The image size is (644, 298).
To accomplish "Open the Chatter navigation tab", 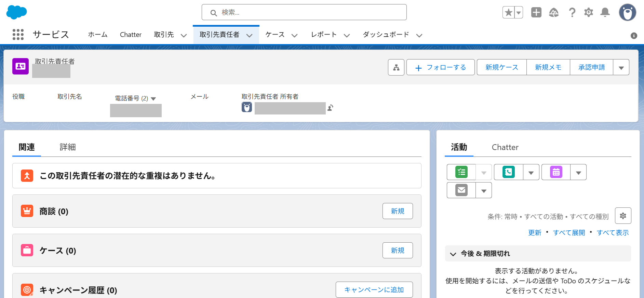I will (131, 35).
